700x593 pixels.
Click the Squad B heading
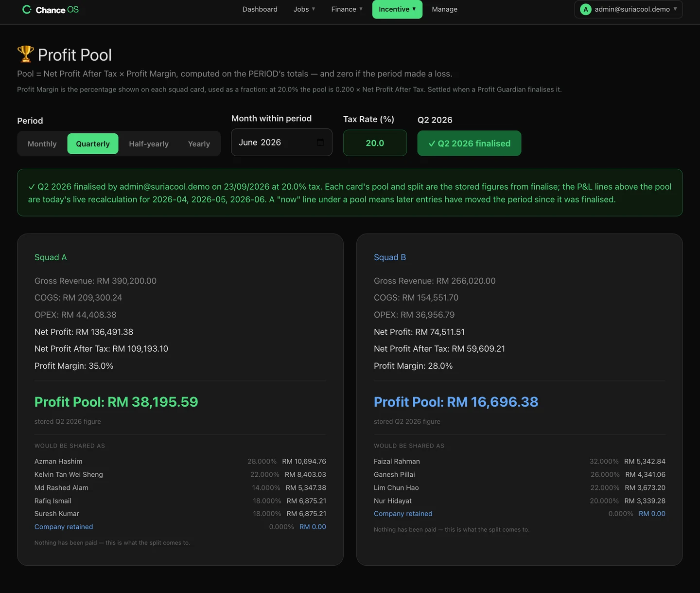coord(390,257)
